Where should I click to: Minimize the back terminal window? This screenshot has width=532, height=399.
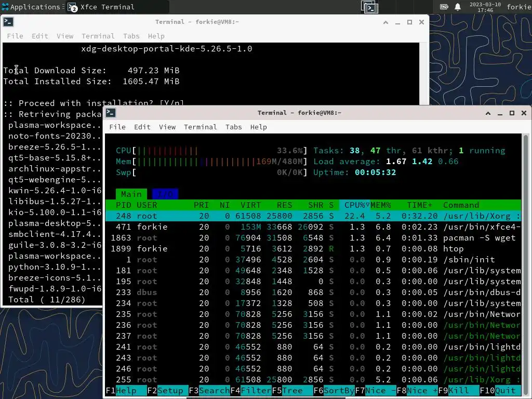(x=397, y=22)
